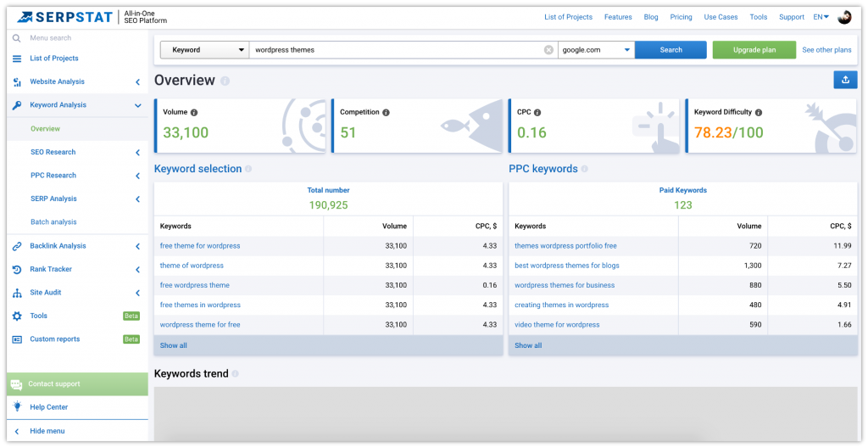The height and width of the screenshot is (448, 868).
Task: Expand the SERP Analysis chevron
Action: [138, 199]
